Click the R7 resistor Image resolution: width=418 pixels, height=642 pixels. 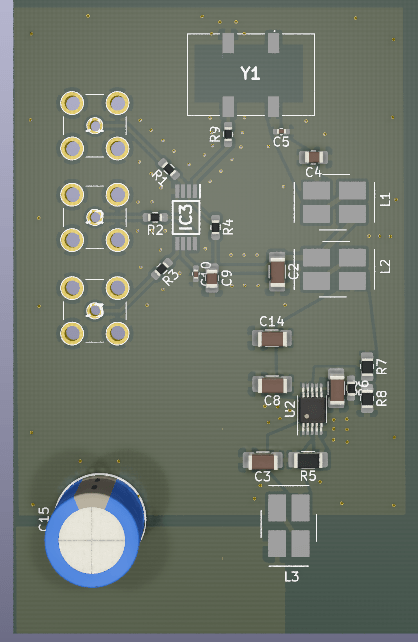click(x=367, y=366)
